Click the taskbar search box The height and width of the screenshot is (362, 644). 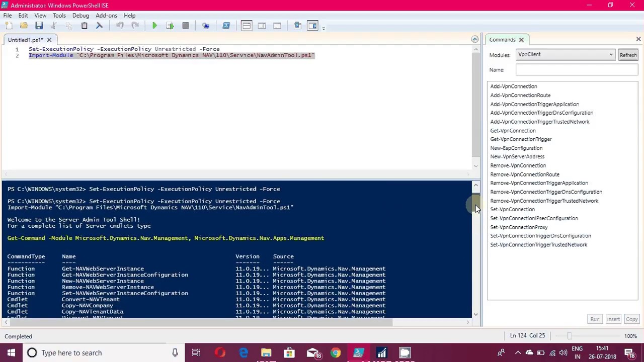(103, 353)
